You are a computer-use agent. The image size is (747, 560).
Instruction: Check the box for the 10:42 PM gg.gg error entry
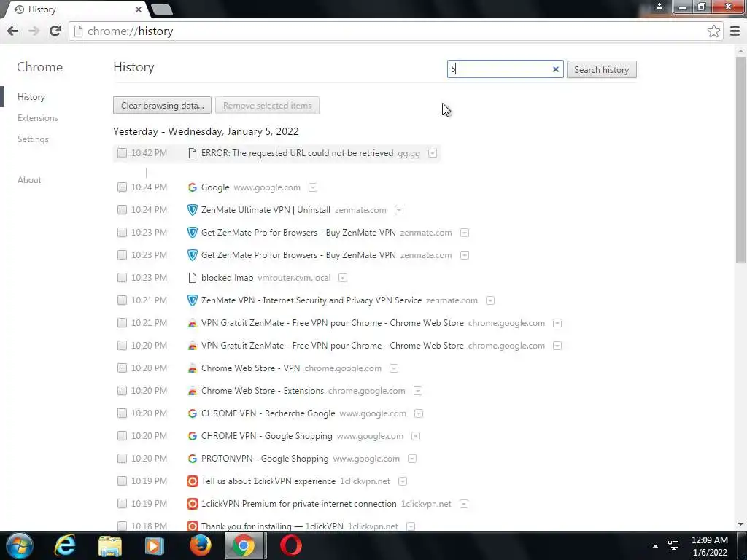pyautogui.click(x=122, y=153)
